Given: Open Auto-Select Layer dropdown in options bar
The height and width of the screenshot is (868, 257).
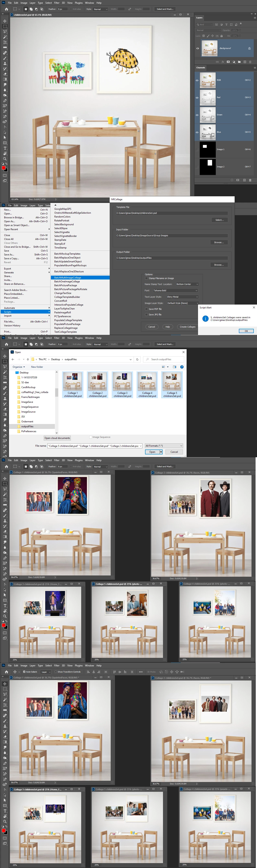Looking at the screenshot, I should pyautogui.click(x=46, y=672).
